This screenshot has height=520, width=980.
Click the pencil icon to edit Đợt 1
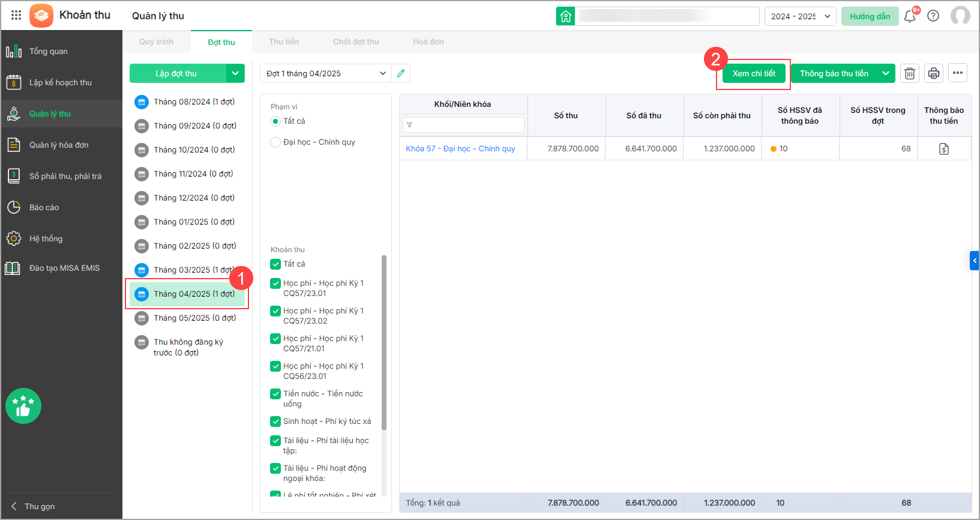[401, 73]
